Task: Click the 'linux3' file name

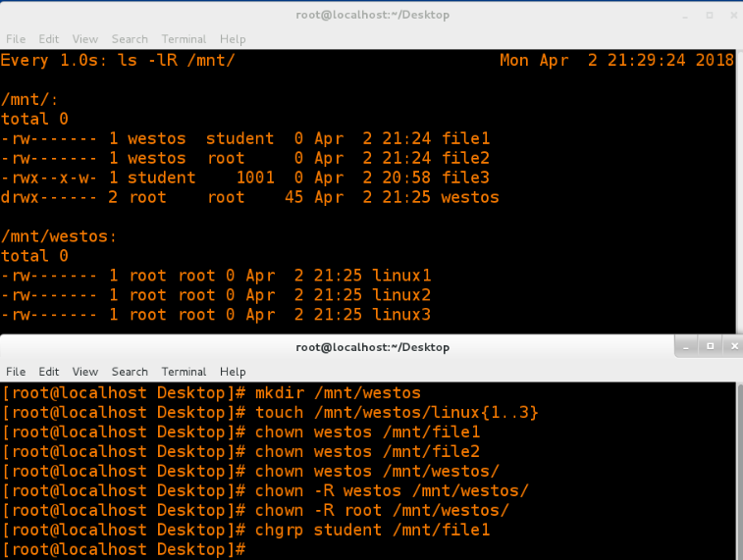Action: click(401, 314)
